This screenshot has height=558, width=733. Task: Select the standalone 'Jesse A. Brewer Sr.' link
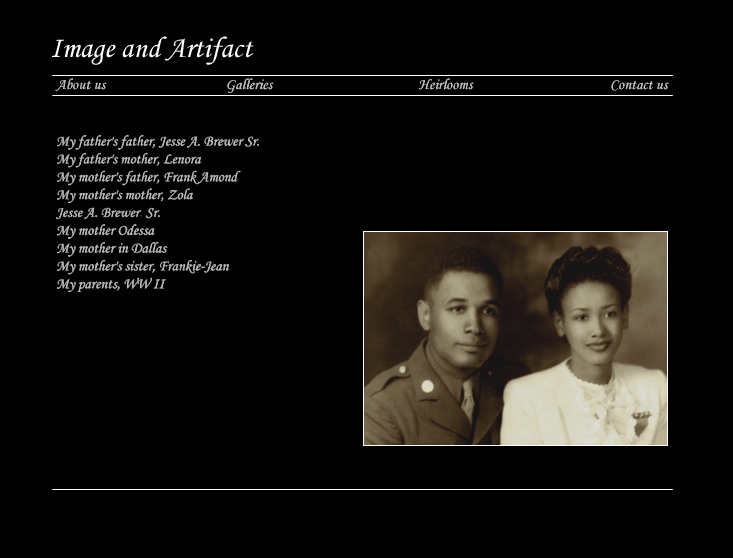108,213
